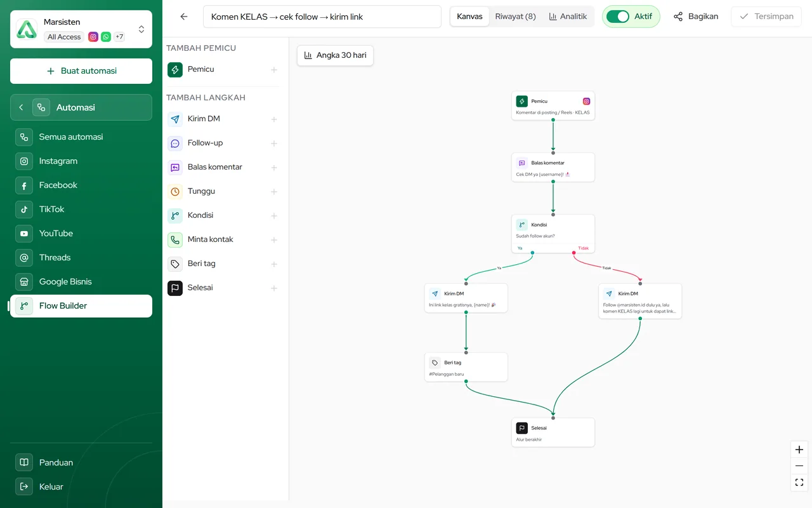Add a Pemicu trigger with plus
Viewport: 812px width, 508px height.
[x=274, y=70]
